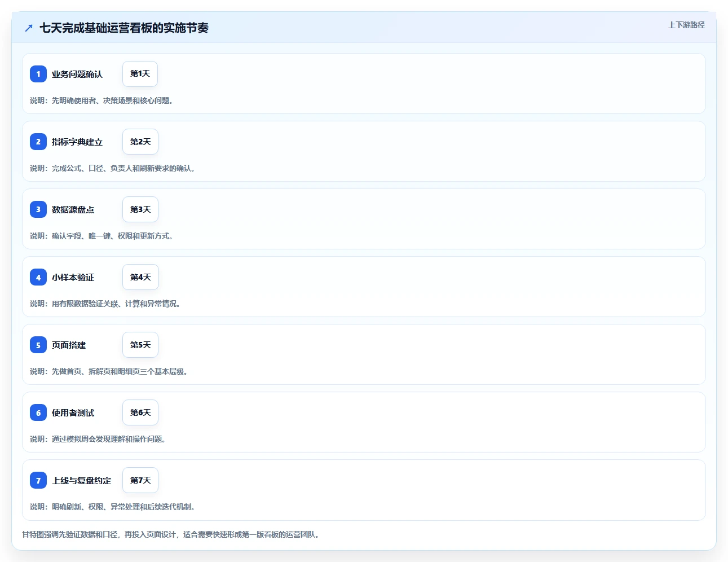Click the step 7 number badge
Image resolution: width=728 pixels, height=562 pixels.
(x=38, y=480)
